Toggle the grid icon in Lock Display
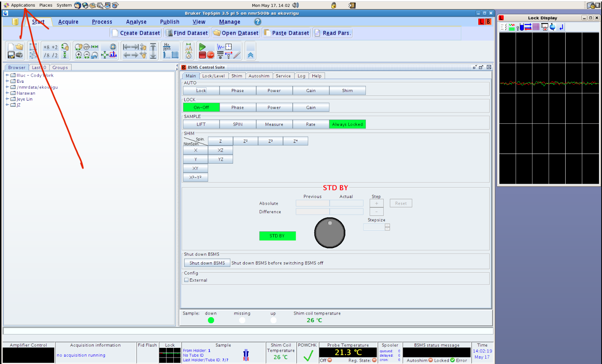Viewport: 602px width, 364px height. 536,27
